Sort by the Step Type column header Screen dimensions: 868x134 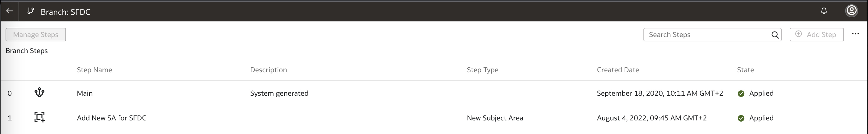[x=482, y=70]
